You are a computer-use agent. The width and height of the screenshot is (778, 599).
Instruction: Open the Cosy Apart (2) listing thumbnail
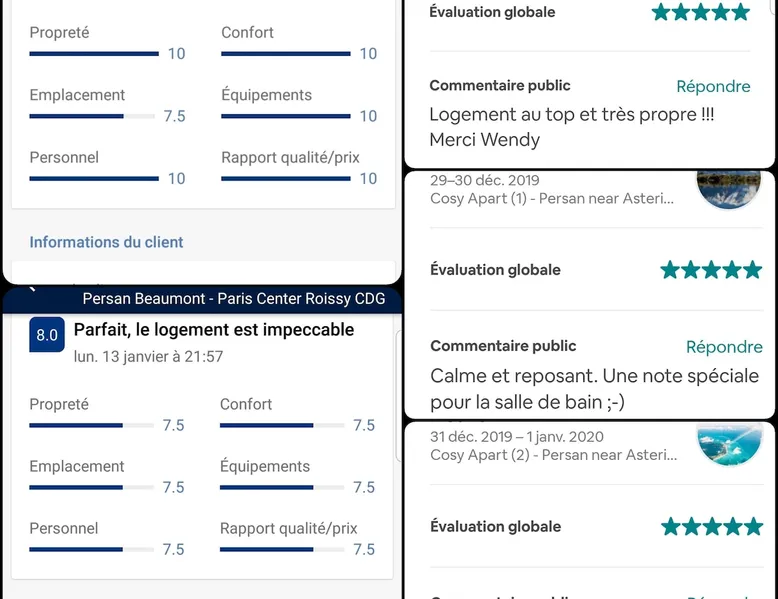tap(727, 443)
